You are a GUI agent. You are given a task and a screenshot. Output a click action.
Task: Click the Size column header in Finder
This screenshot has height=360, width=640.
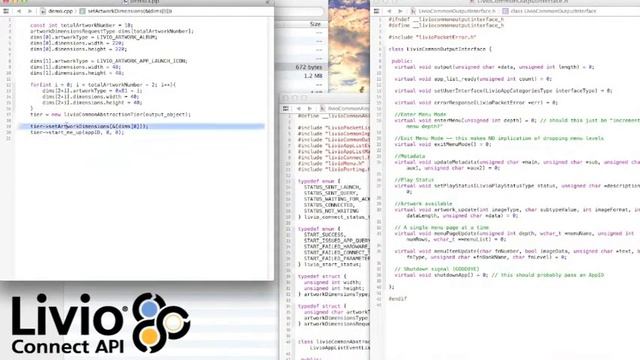tap(315, 24)
